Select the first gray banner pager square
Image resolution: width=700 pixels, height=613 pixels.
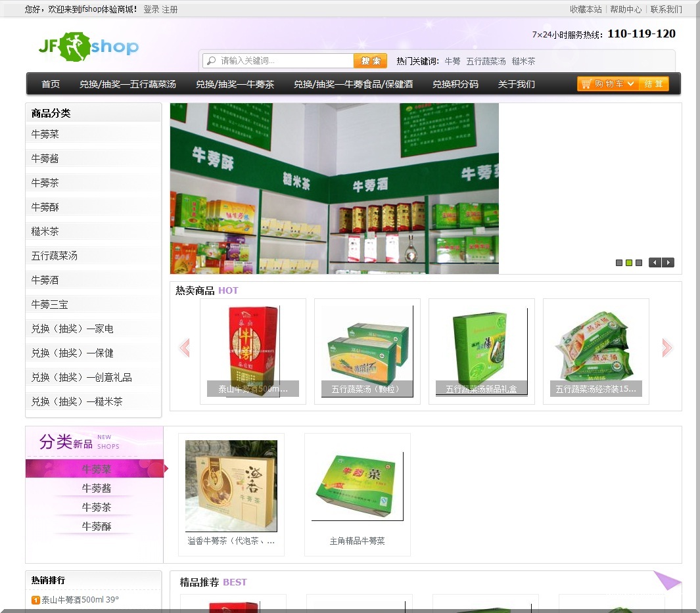[x=618, y=262]
